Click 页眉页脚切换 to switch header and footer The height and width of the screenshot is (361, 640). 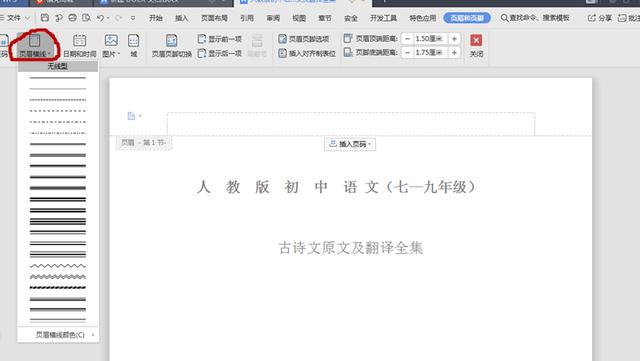tap(172, 46)
